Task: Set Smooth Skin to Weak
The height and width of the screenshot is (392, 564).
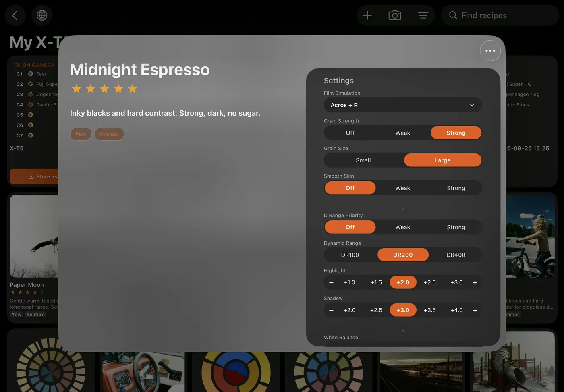Action: 403,188
